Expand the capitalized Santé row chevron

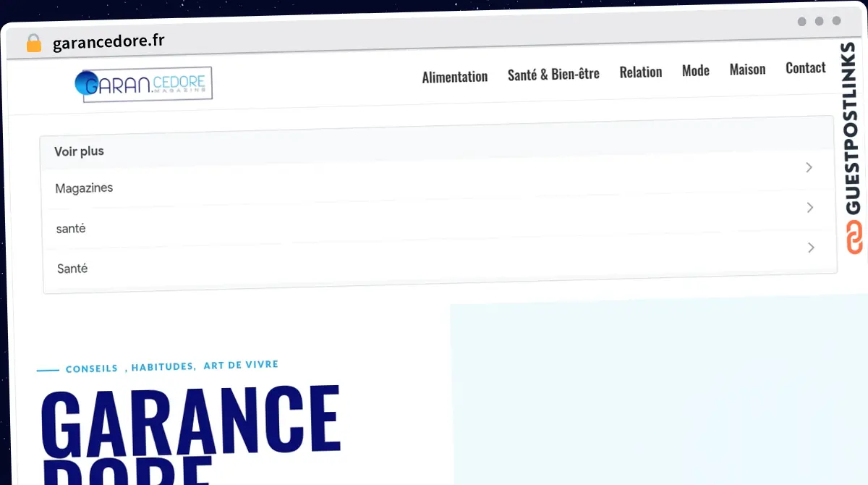[x=811, y=248]
